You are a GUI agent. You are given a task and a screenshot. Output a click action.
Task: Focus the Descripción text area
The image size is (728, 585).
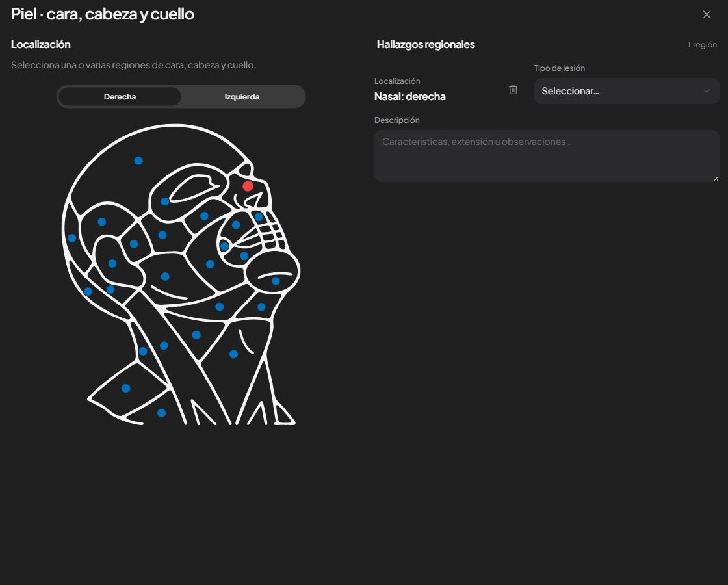(547, 156)
